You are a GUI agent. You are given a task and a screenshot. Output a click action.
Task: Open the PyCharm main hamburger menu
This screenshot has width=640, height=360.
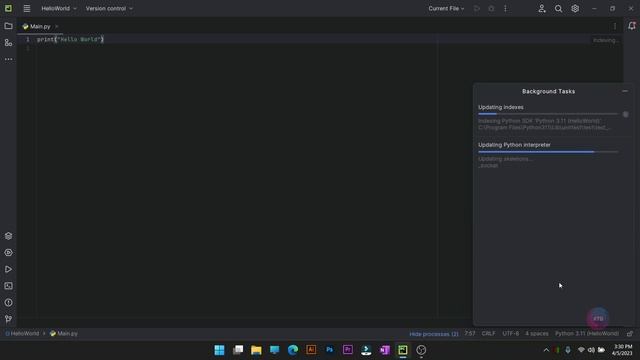coord(27,9)
